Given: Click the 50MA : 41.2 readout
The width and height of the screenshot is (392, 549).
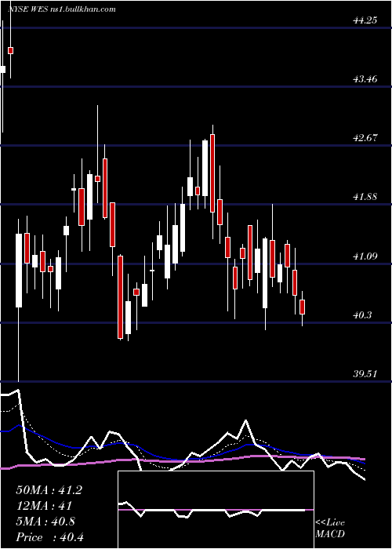Looking at the screenshot, I should coord(49,490).
